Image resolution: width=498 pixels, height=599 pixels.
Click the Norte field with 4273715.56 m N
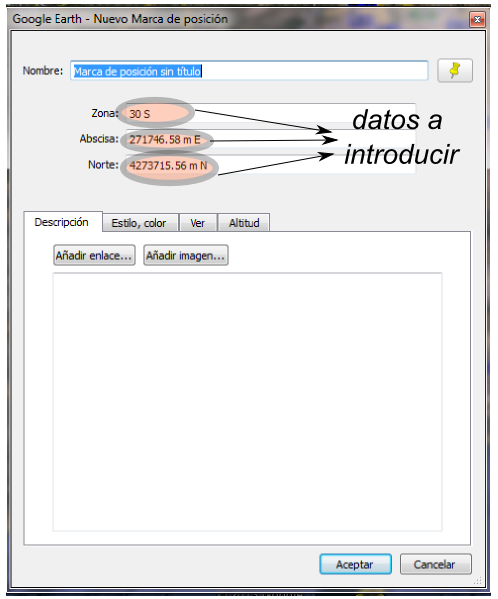click(270, 165)
